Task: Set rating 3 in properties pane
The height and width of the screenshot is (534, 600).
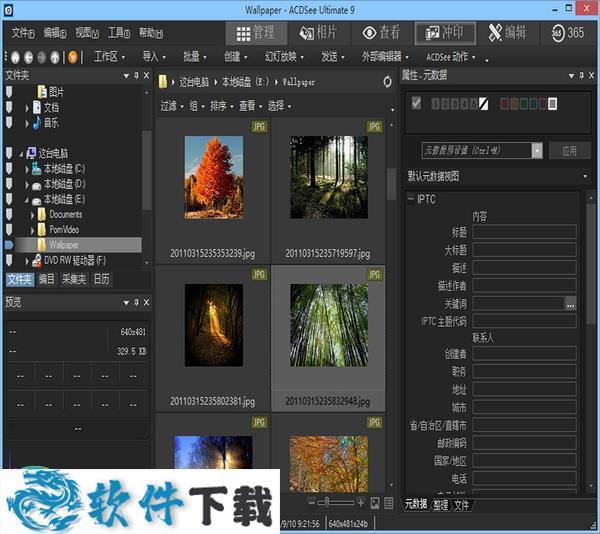Action: (455, 104)
